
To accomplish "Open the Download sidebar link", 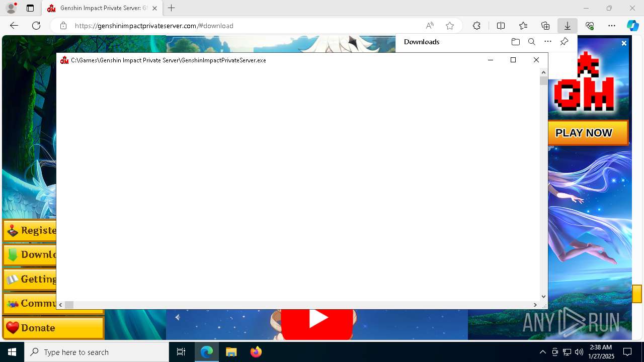I will click(30, 255).
